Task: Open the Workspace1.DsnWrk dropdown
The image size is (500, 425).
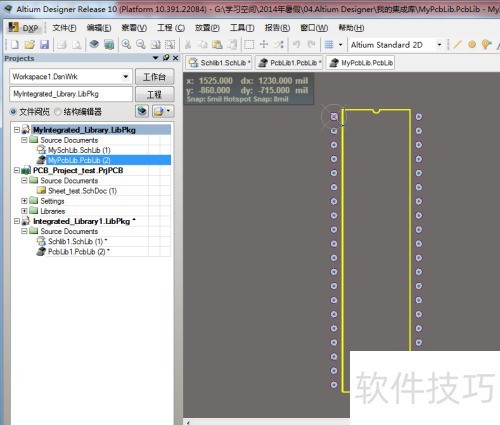Action: click(x=126, y=77)
